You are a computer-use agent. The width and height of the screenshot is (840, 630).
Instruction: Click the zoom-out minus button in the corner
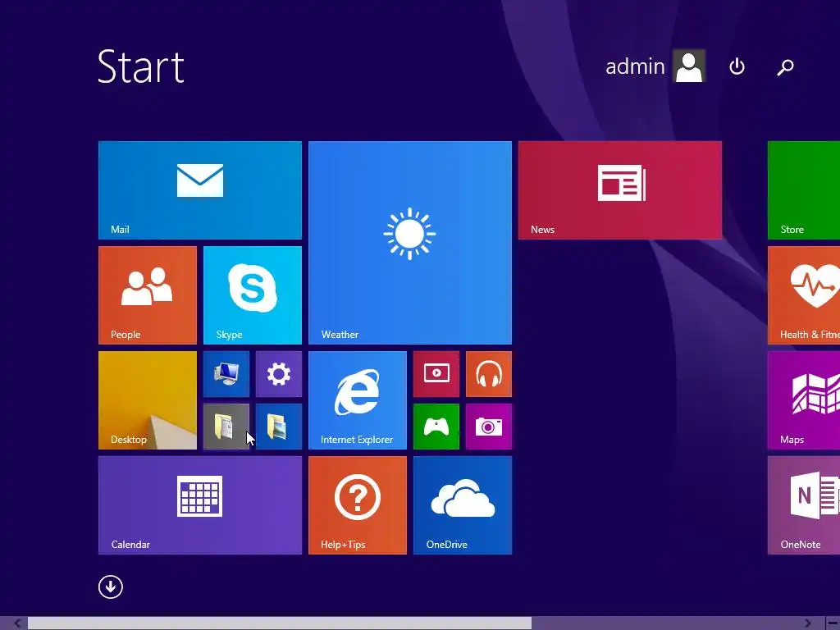833,623
